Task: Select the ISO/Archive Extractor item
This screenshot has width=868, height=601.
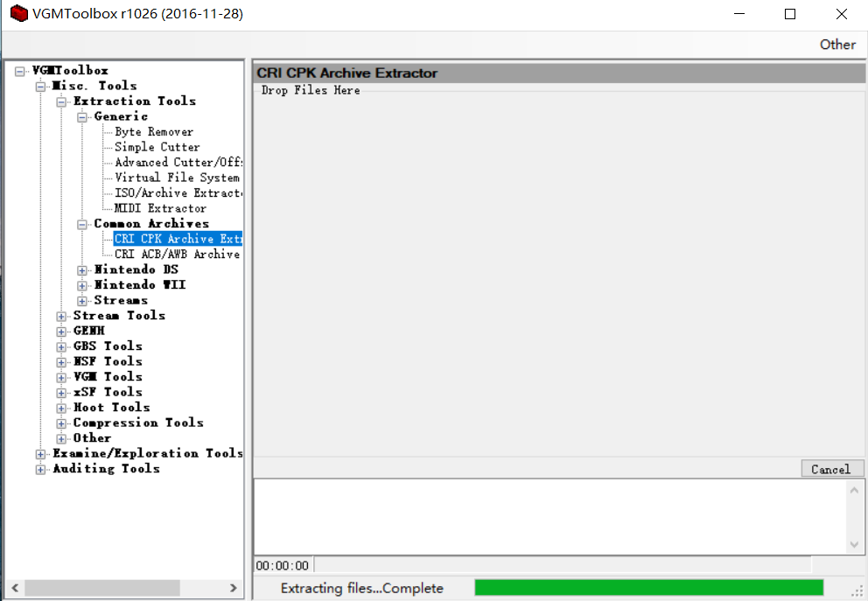Action: click(178, 193)
